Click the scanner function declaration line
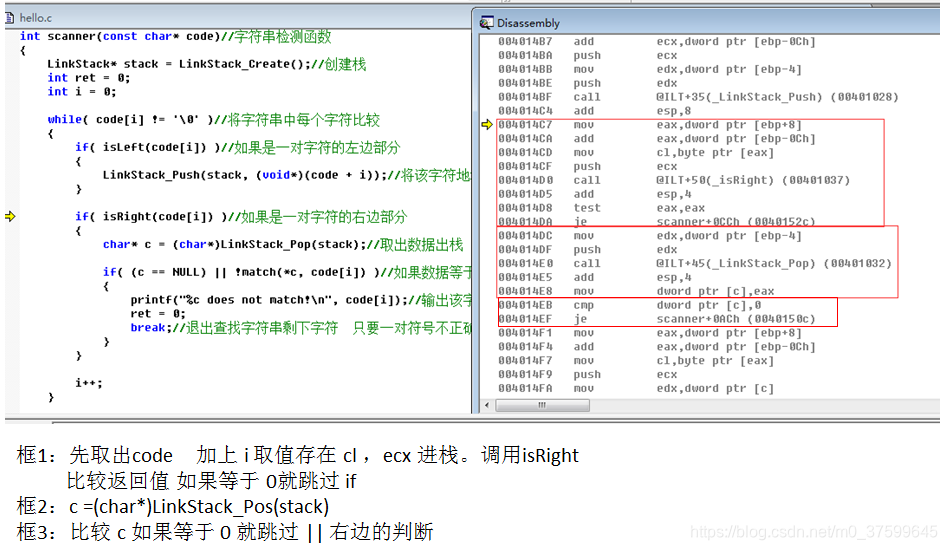 [x=176, y=36]
